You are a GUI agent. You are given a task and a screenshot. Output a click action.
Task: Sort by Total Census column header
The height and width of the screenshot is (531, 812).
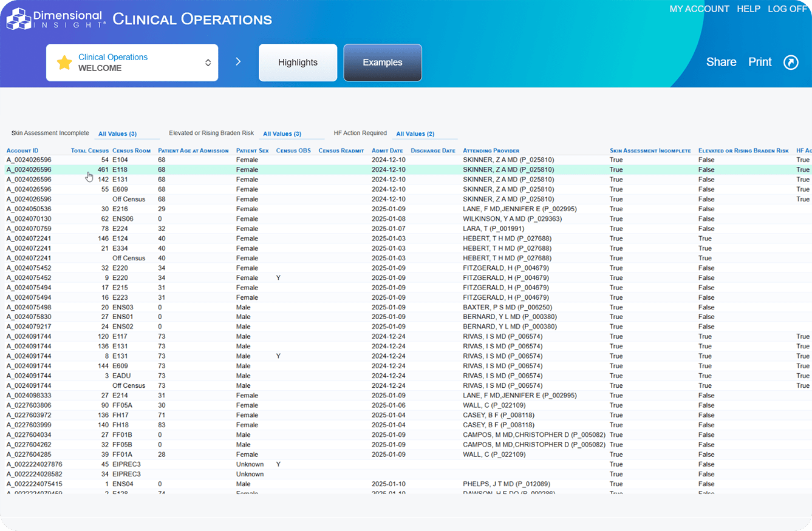click(89, 151)
